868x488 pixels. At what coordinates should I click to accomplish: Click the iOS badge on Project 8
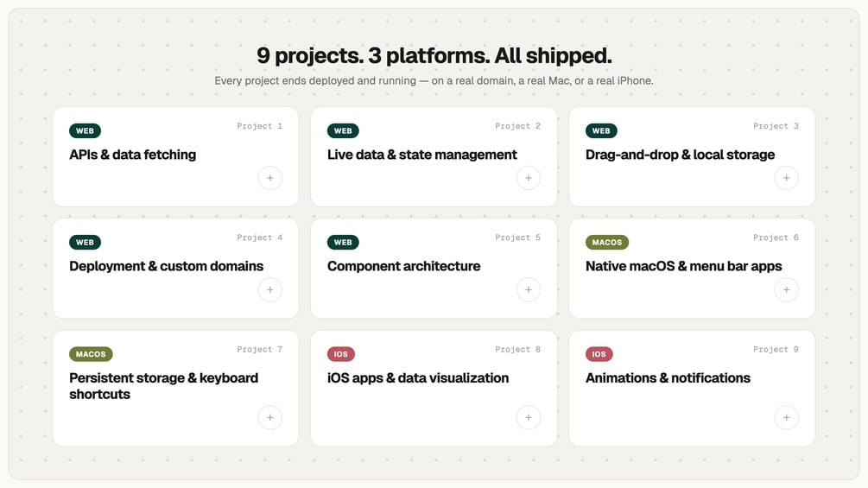click(341, 354)
